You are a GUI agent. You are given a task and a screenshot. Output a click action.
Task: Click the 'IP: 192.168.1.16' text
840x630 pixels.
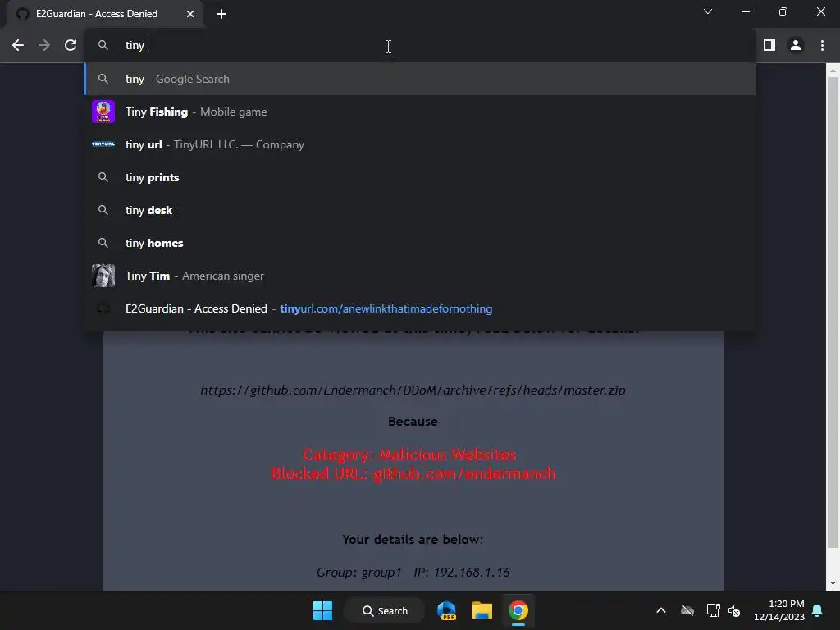pos(461,572)
